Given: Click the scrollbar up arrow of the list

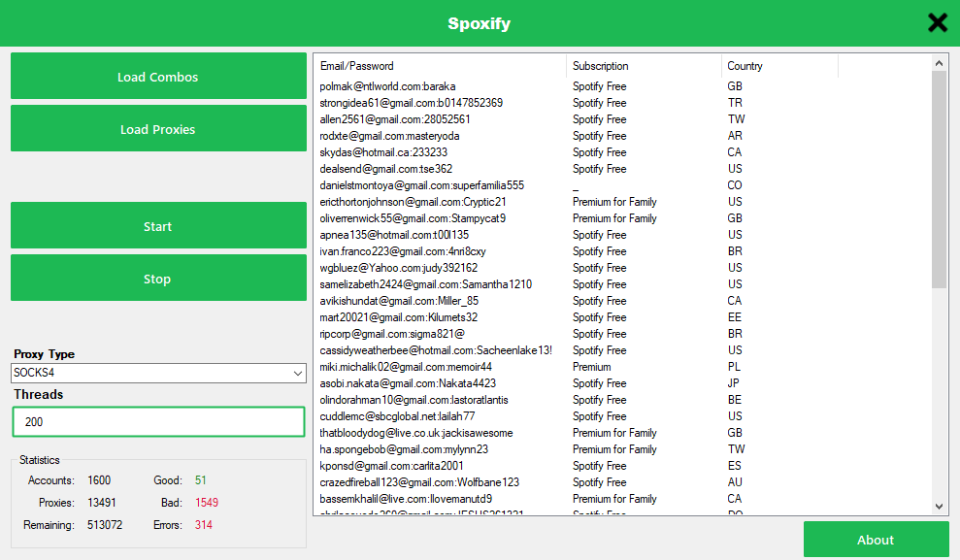Looking at the screenshot, I should (x=940, y=63).
